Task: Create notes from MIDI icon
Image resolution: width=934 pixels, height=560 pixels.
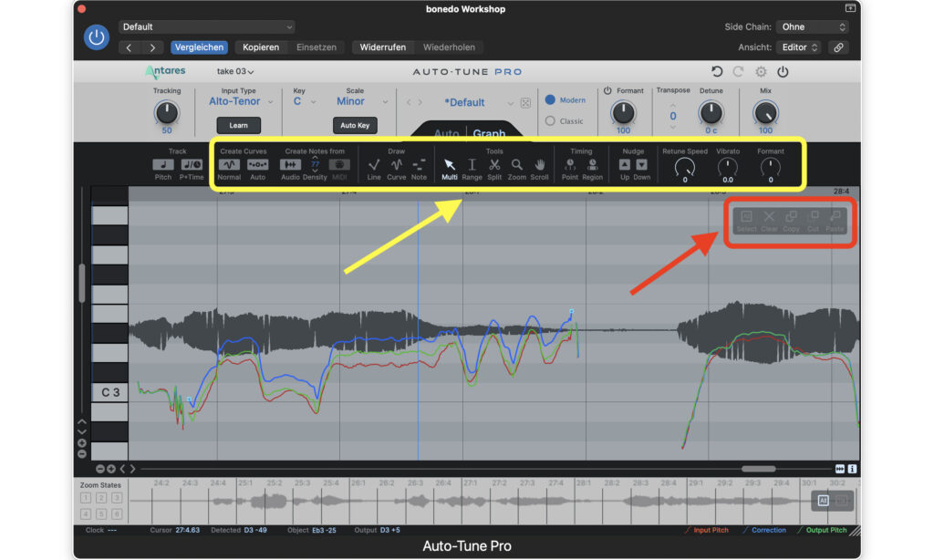Action: coord(339,165)
